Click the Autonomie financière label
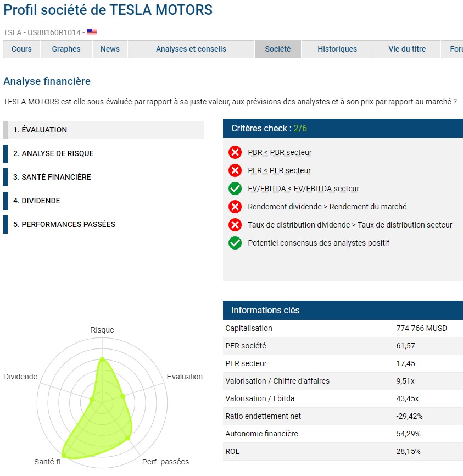 pyautogui.click(x=261, y=434)
